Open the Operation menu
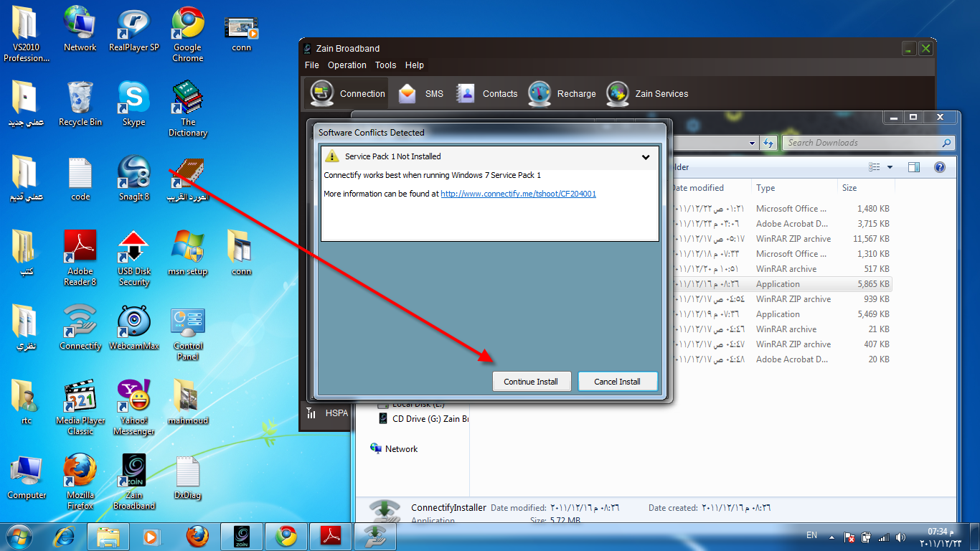Screen dimensions: 980x551 347,65
